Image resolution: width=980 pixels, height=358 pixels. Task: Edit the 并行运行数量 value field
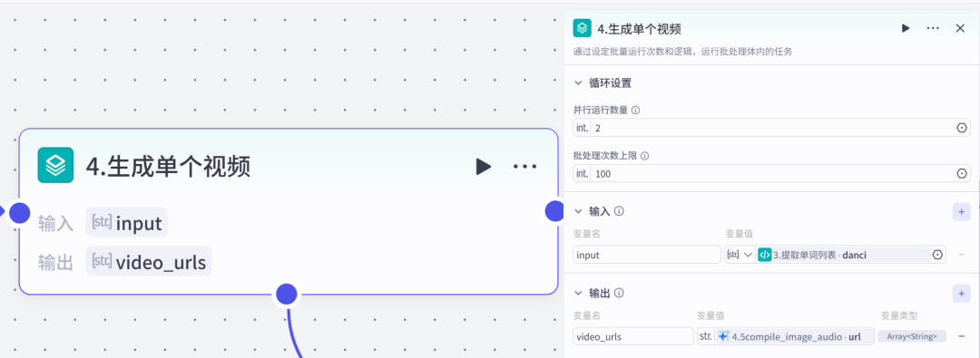click(772, 128)
